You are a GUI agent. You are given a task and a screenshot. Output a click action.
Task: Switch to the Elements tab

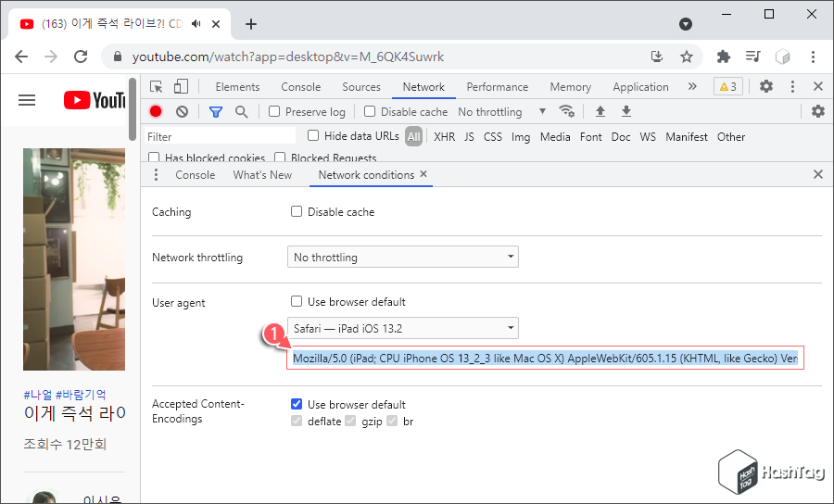237,87
